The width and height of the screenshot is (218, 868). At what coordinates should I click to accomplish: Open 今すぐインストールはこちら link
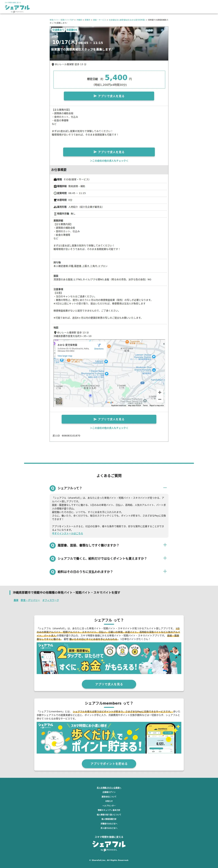67,533
